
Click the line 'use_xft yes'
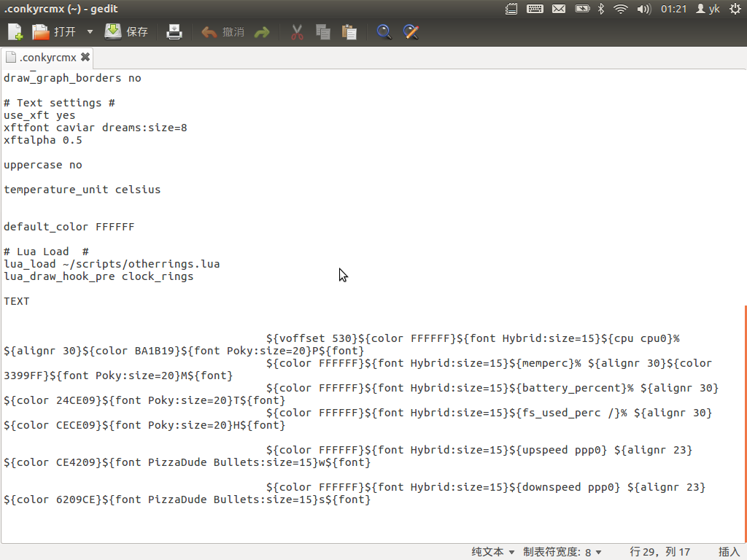pyautogui.click(x=39, y=115)
